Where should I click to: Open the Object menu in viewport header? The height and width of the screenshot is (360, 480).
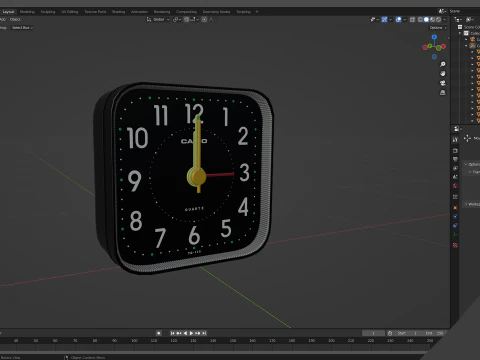point(15,19)
